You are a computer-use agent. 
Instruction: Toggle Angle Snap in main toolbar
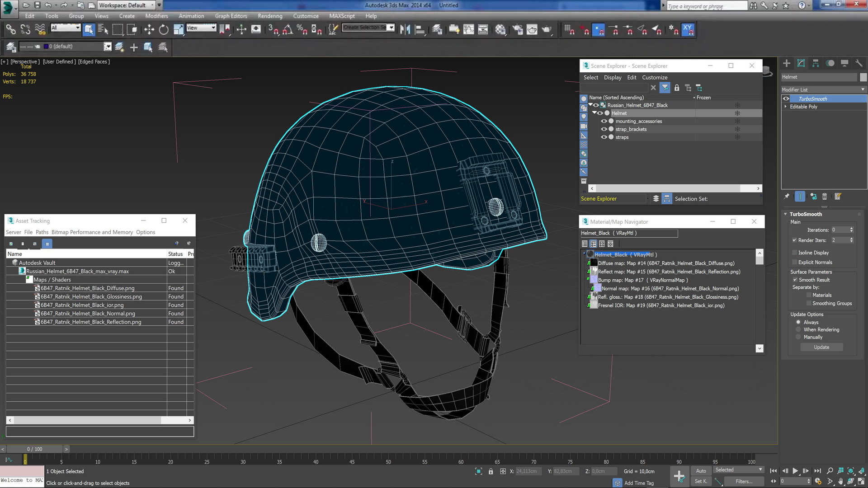[x=287, y=30]
